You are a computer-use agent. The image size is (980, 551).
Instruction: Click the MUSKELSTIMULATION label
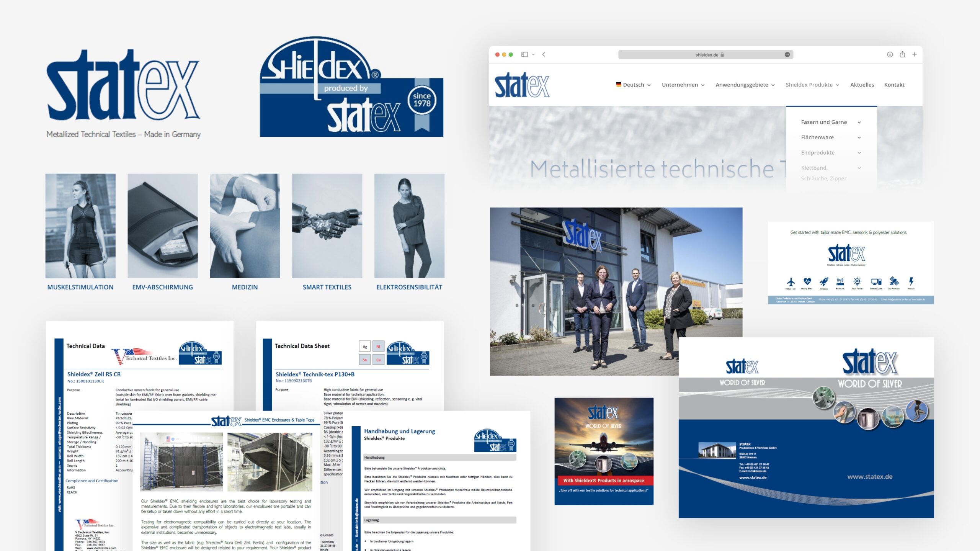coord(80,287)
